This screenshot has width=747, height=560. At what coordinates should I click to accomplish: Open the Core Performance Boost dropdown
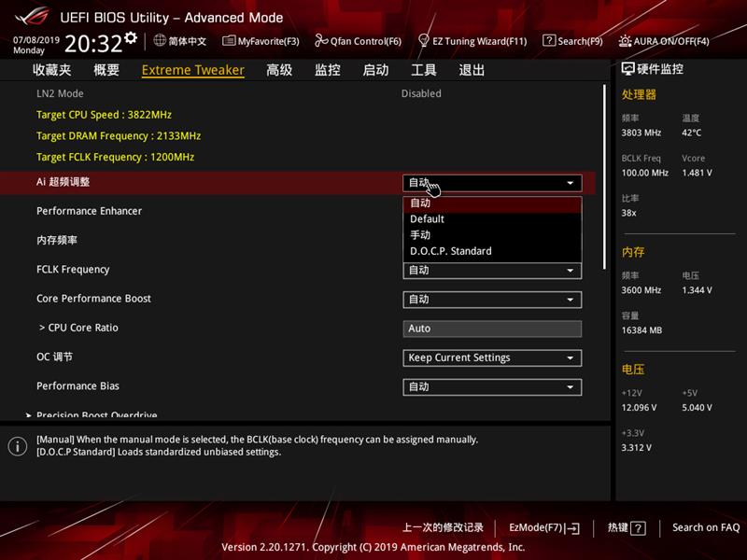492,300
